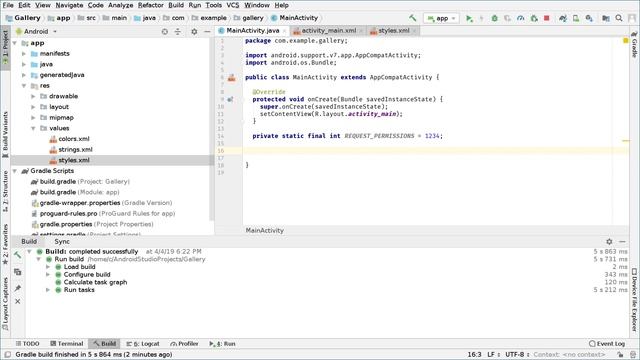Expand the drawable folder
Image resolution: width=640 pixels, height=360 pixels.
33,96
